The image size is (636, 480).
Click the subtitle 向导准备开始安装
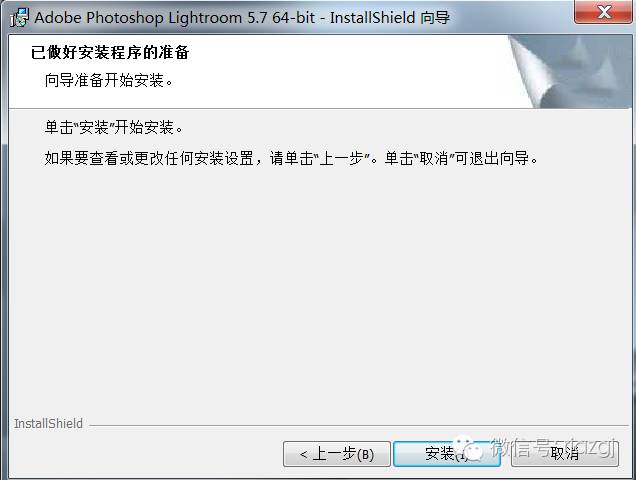109,80
